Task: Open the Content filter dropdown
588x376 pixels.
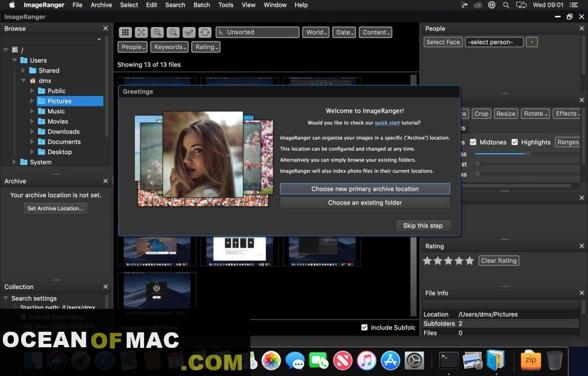Action: click(376, 32)
